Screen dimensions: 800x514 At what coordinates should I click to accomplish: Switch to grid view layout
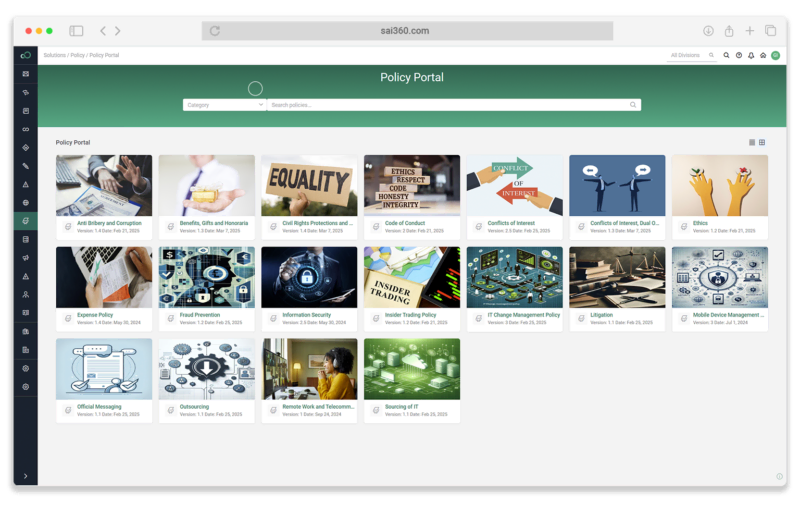pyautogui.click(x=762, y=142)
